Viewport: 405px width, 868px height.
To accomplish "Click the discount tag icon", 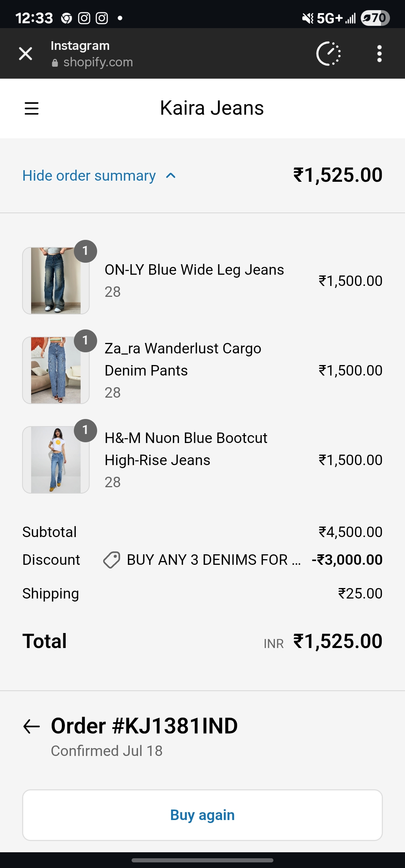I will pos(111,560).
